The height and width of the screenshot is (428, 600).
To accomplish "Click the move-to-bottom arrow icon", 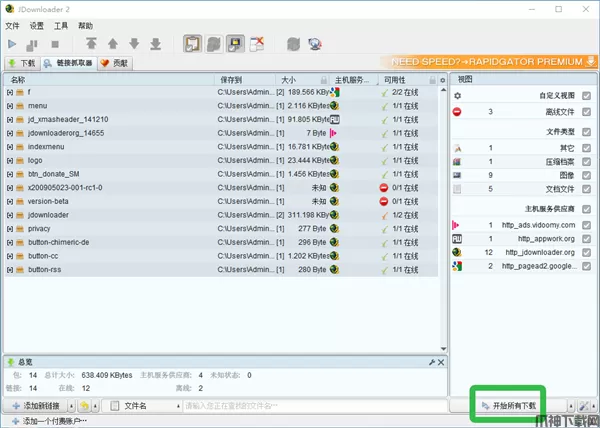I will pyautogui.click(x=155, y=44).
